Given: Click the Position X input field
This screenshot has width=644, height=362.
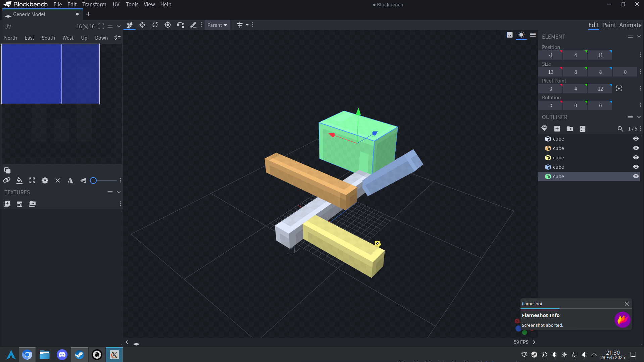Looking at the screenshot, I should pyautogui.click(x=551, y=55).
